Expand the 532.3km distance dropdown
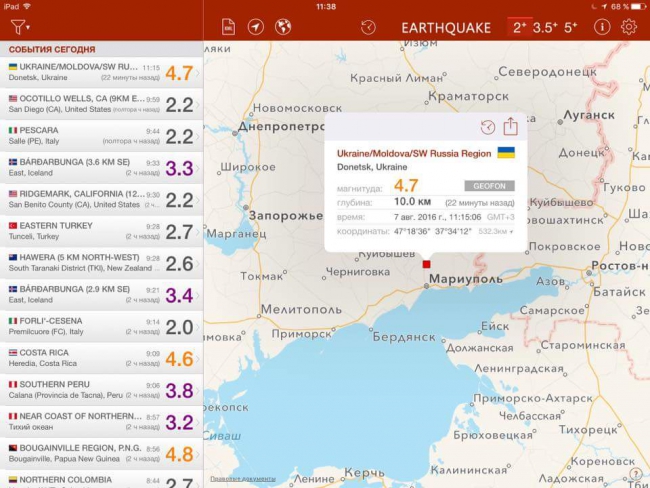Screen dimensions: 650x488 496,231
